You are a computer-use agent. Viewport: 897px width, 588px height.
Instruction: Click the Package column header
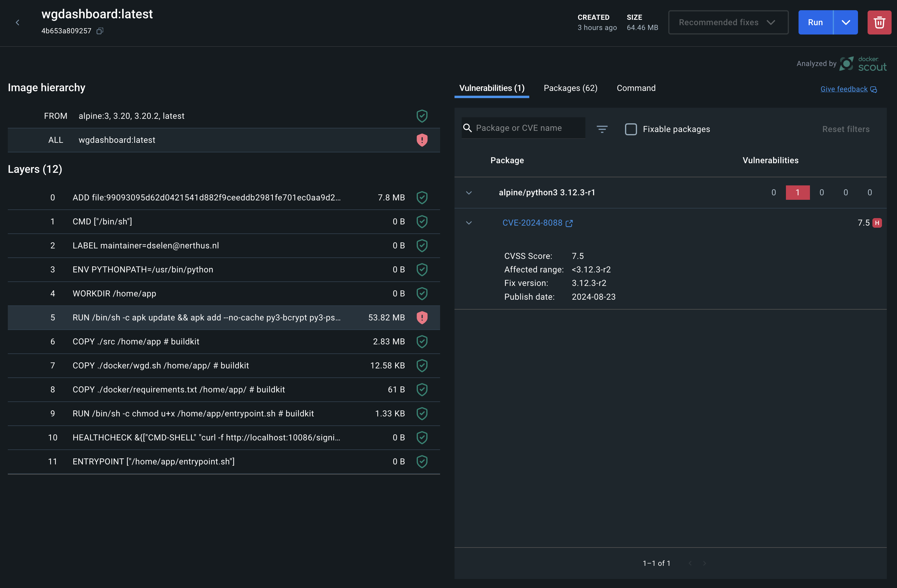pyautogui.click(x=507, y=160)
